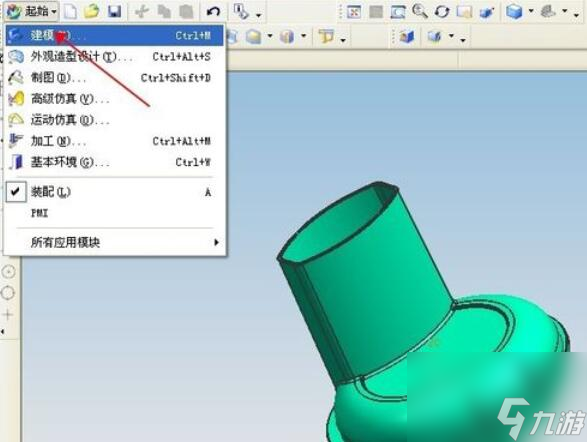
Task: Open a file with the folder icon
Action: (91, 11)
